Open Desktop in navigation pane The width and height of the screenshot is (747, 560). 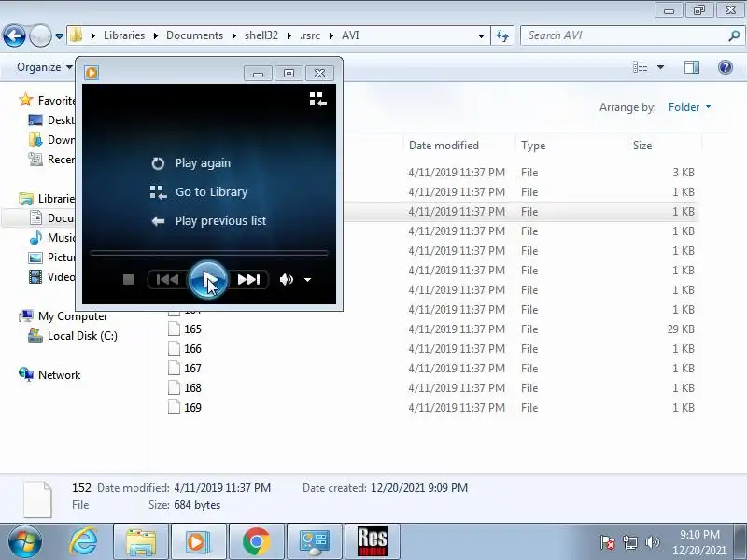pyautogui.click(x=51, y=120)
